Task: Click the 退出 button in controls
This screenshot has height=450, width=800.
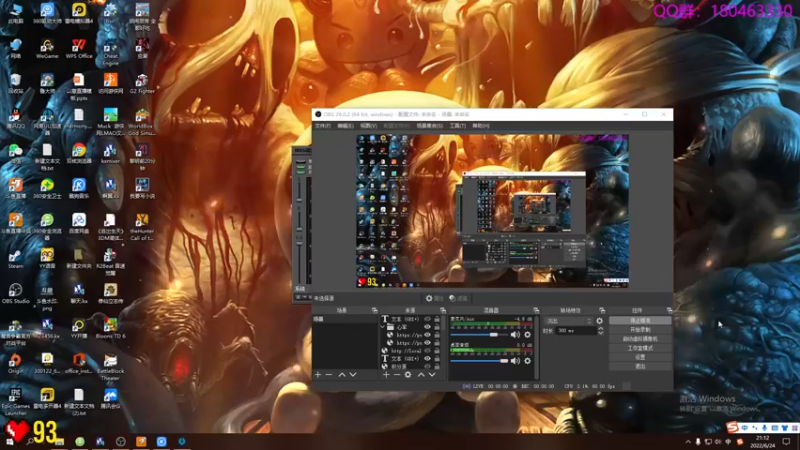Action: [x=640, y=366]
